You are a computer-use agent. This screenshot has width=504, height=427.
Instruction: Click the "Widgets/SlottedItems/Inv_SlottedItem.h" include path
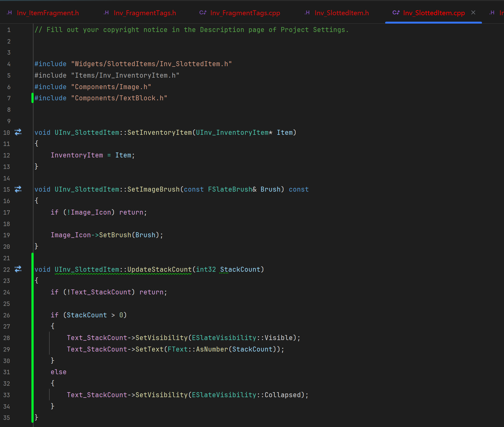pyautogui.click(x=152, y=64)
